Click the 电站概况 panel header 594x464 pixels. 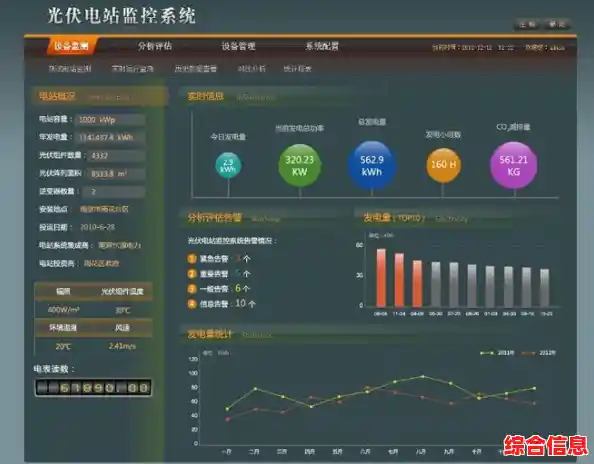click(x=100, y=96)
